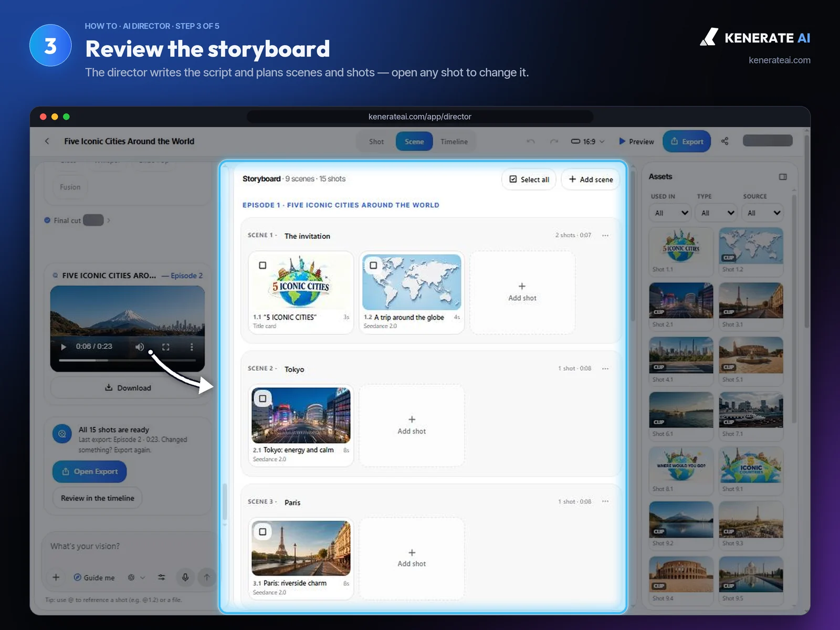The width and height of the screenshot is (840, 630).
Task: Tick checkbox on shot 3.1 Paris
Action: (262, 532)
